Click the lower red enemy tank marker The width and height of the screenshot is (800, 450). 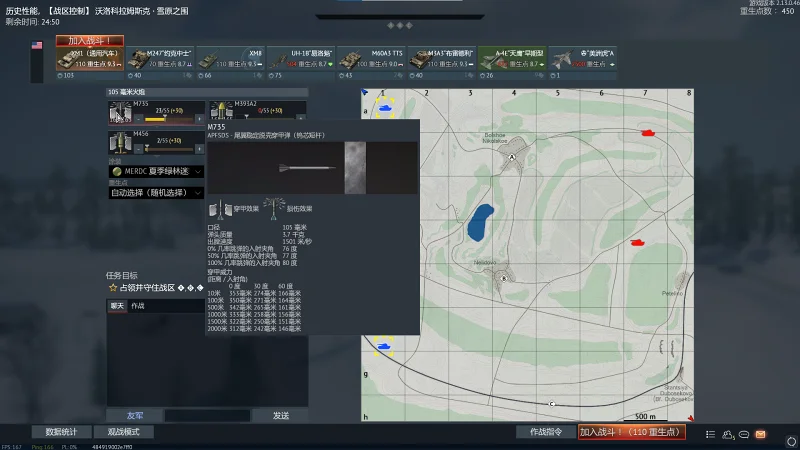(637, 242)
